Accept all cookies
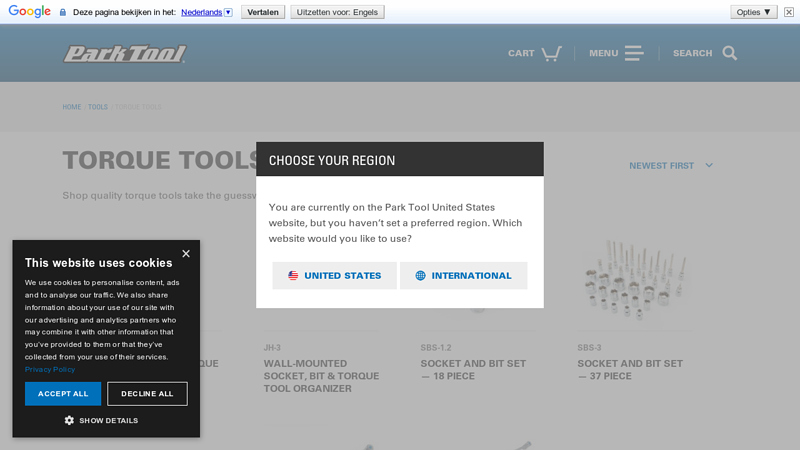The width and height of the screenshot is (800, 450). (63, 394)
